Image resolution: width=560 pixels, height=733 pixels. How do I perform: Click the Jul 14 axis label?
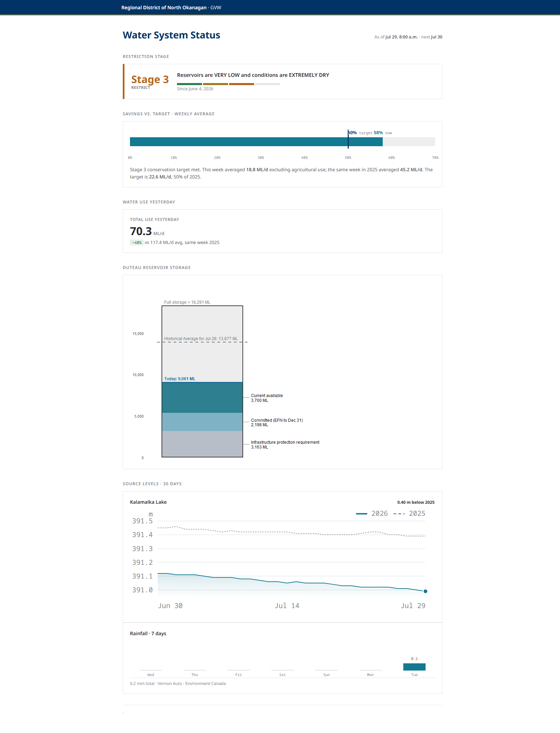pos(287,606)
